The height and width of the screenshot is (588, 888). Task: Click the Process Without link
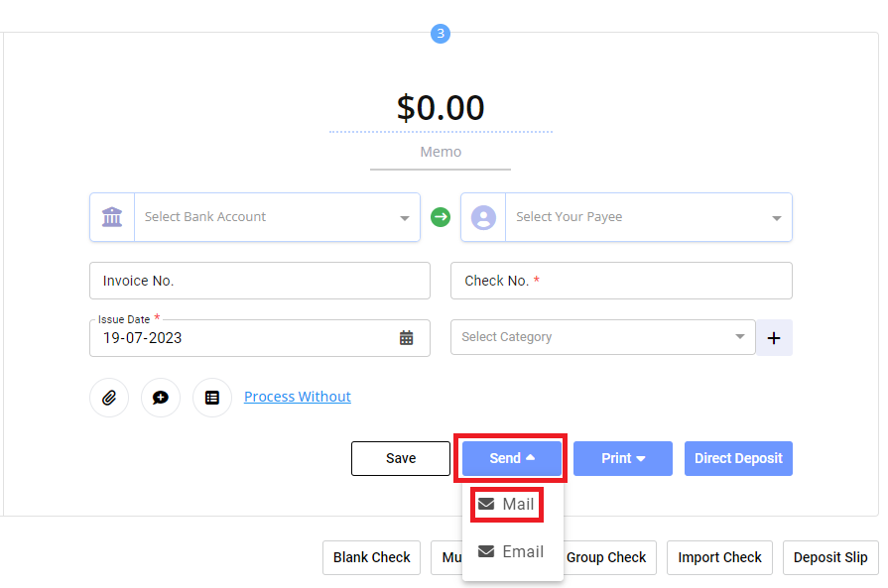tap(298, 397)
